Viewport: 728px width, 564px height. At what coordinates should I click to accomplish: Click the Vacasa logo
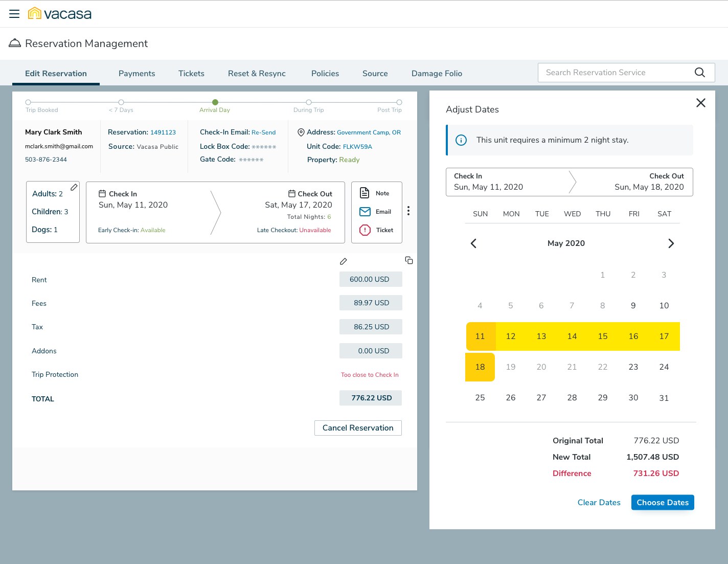click(60, 13)
